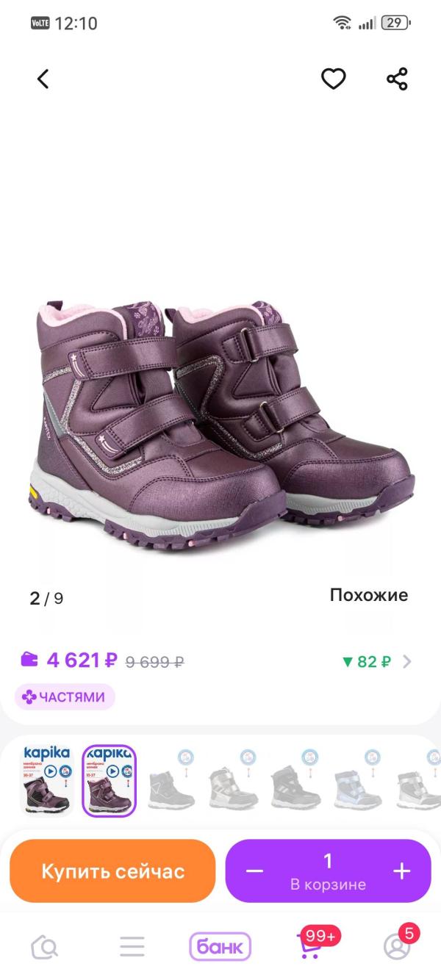This screenshot has width=441, height=980.
Task: Open the home search icon in bottom bar
Action: pos(44,946)
